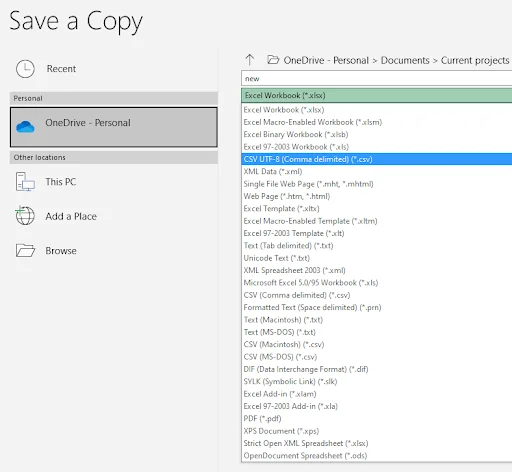512x472 pixels.
Task: Select OpenDocument Spreadsheet (*.ods)
Action: click(x=377, y=455)
